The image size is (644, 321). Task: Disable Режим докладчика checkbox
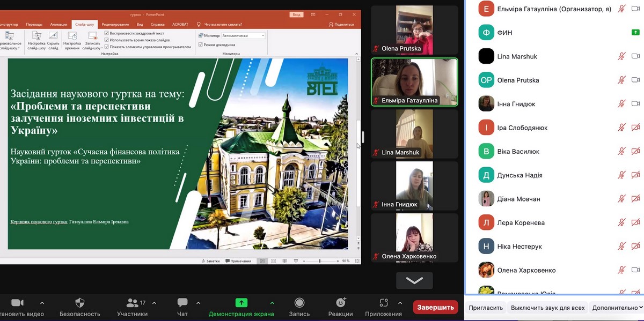tap(201, 44)
